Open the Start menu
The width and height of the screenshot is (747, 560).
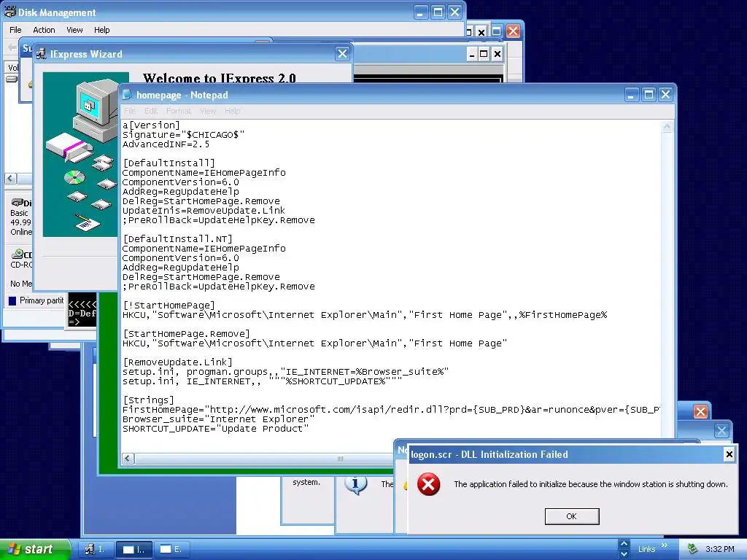[x=34, y=549]
